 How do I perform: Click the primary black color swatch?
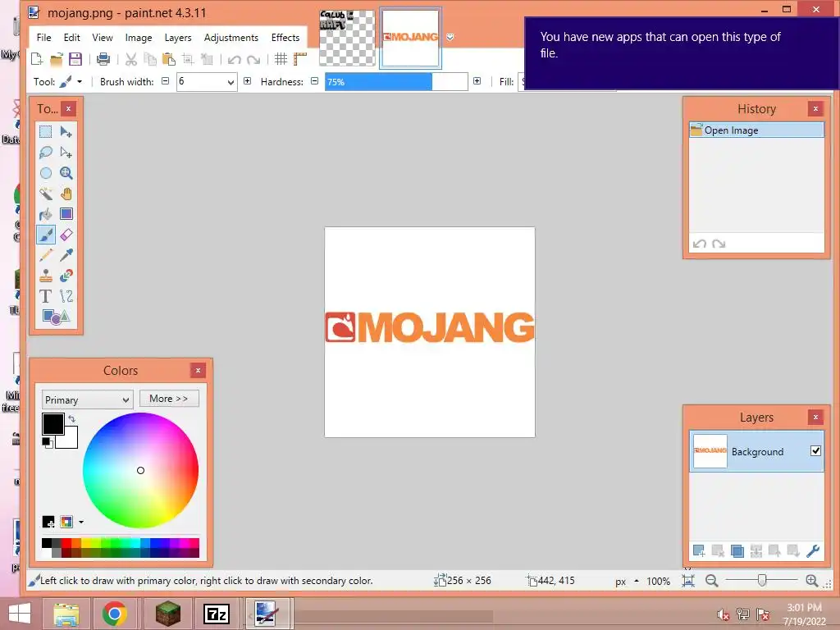point(52,423)
